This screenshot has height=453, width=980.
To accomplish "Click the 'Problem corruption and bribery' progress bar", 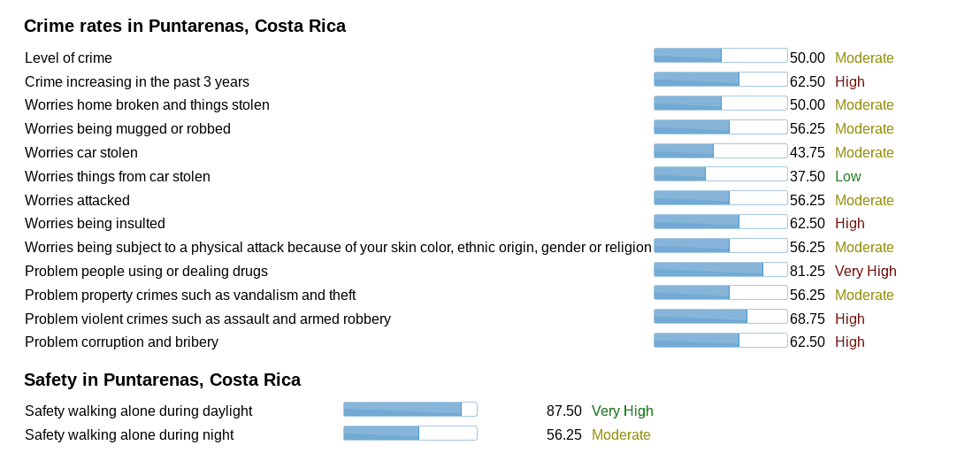I will pos(720,340).
